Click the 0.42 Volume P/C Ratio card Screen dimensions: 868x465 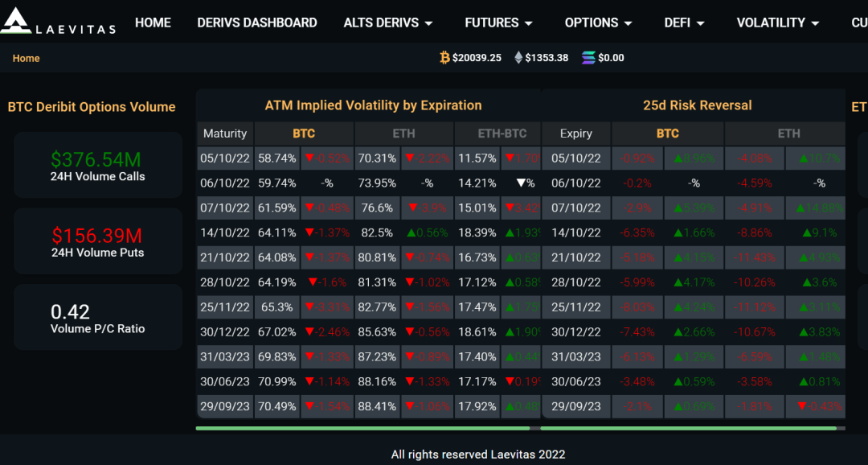[x=98, y=317]
